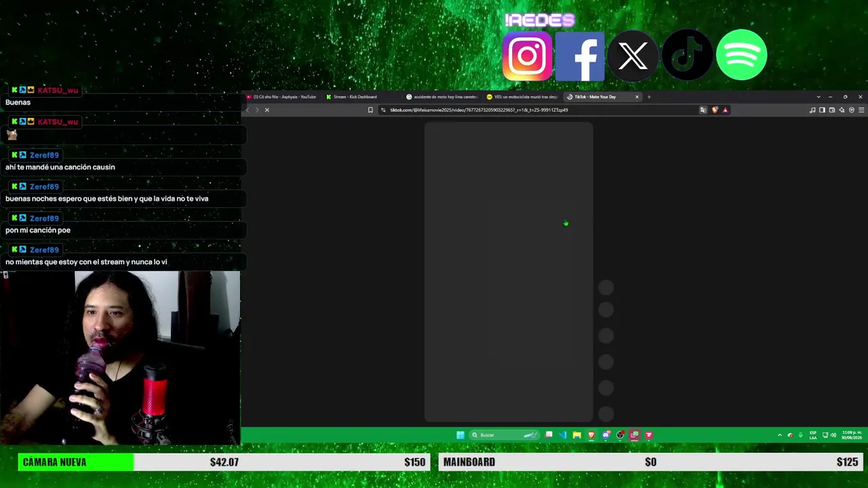View site information icon beside URL
The image size is (868, 488).
pyautogui.click(x=383, y=110)
